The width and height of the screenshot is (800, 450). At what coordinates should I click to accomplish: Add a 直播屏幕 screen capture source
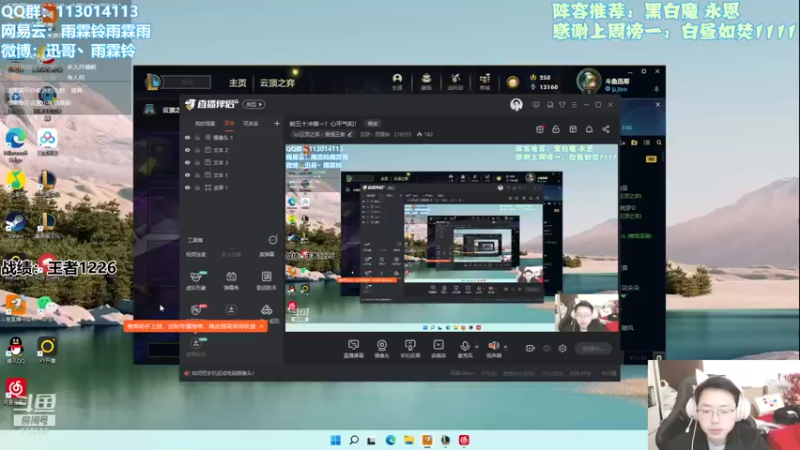pyautogui.click(x=353, y=348)
